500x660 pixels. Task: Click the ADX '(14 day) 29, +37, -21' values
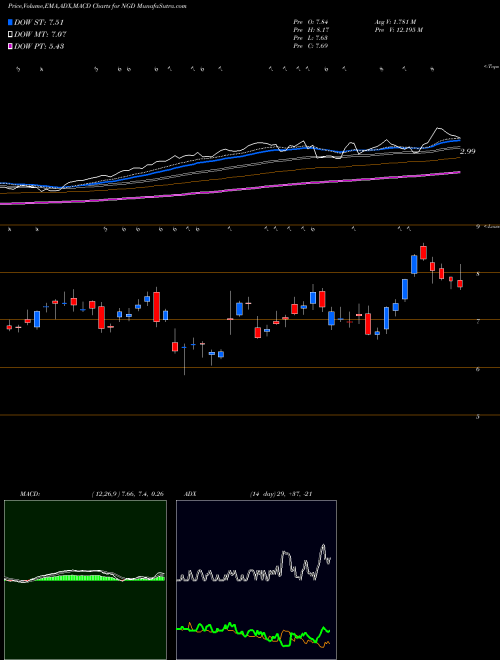(281, 494)
